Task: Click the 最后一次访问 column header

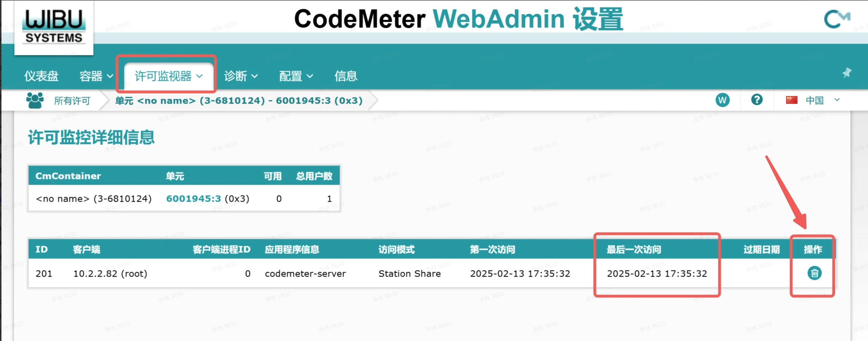Action: point(634,250)
